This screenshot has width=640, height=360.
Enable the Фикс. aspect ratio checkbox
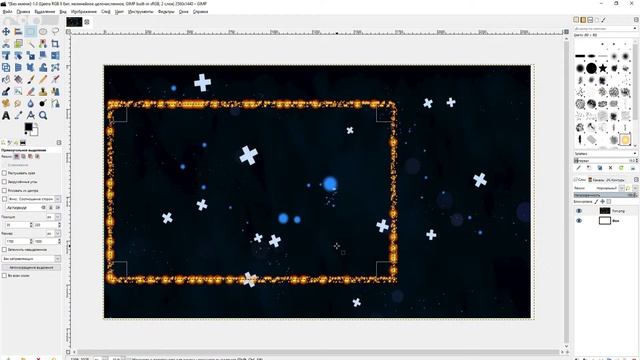click(4, 199)
